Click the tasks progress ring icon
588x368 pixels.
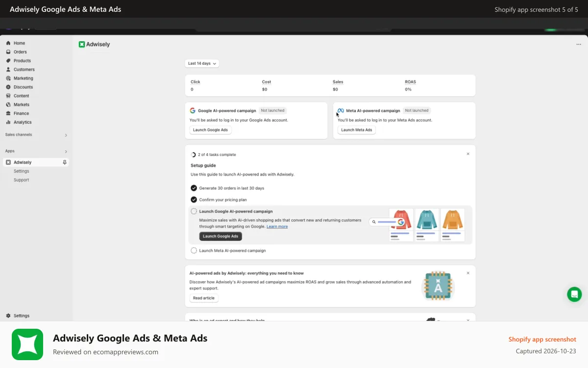coord(194,155)
